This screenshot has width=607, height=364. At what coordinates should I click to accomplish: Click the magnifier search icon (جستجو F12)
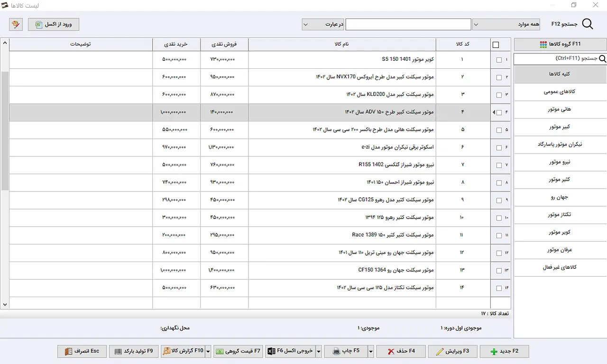[x=587, y=24]
